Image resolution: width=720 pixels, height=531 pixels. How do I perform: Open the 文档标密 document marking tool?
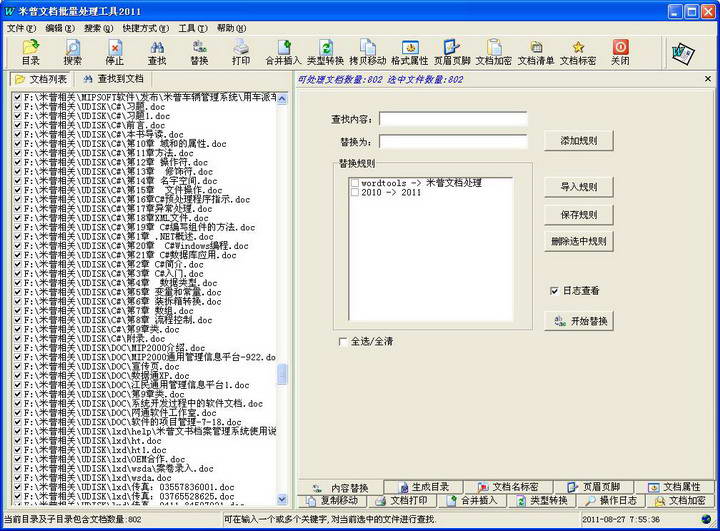tap(578, 52)
